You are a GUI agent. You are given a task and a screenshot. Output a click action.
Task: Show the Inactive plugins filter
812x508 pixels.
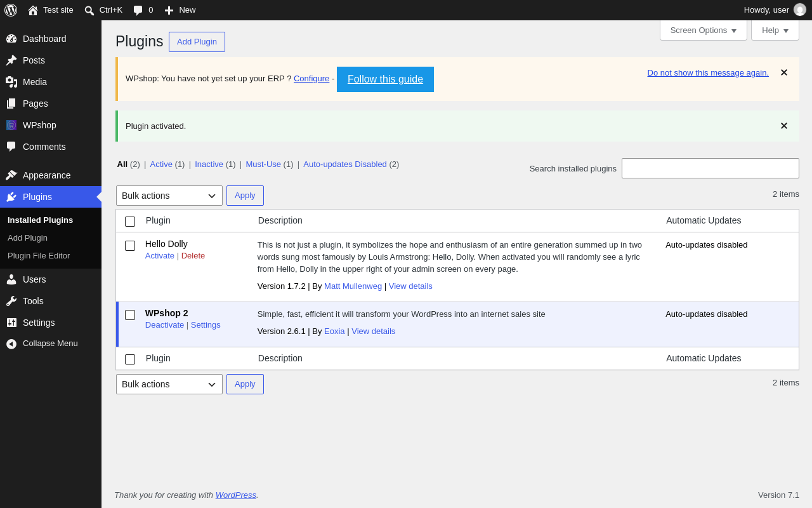point(209,164)
